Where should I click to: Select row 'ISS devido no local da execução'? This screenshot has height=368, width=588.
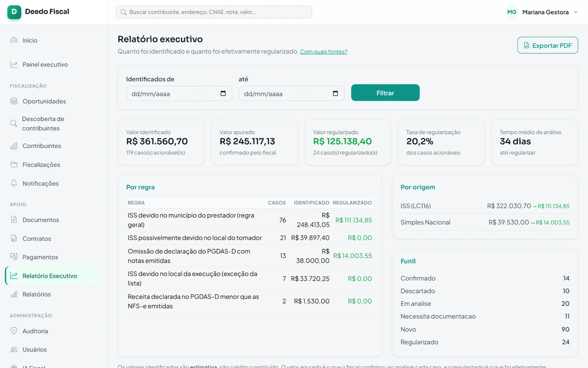[250, 279]
